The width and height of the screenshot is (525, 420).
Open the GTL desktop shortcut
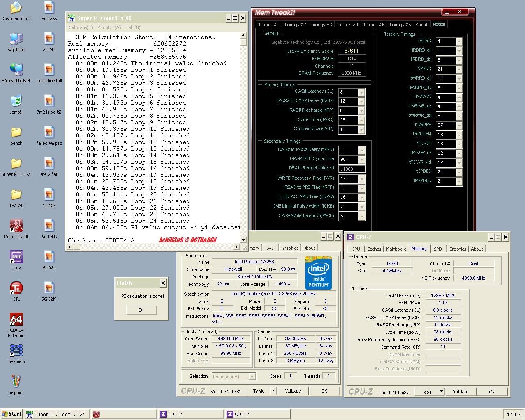(16, 289)
